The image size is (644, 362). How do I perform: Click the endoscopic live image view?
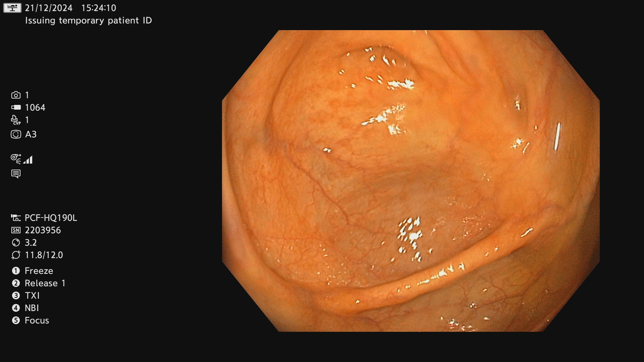pos(411,181)
